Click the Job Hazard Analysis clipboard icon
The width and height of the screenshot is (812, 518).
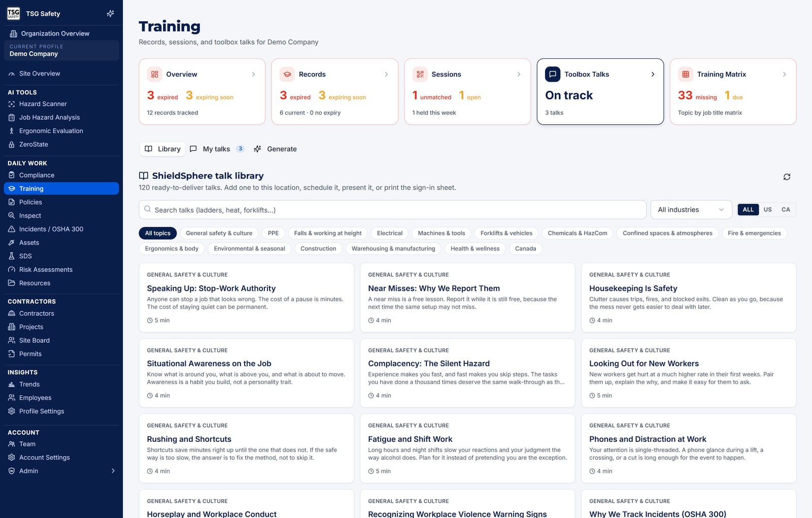click(x=12, y=117)
